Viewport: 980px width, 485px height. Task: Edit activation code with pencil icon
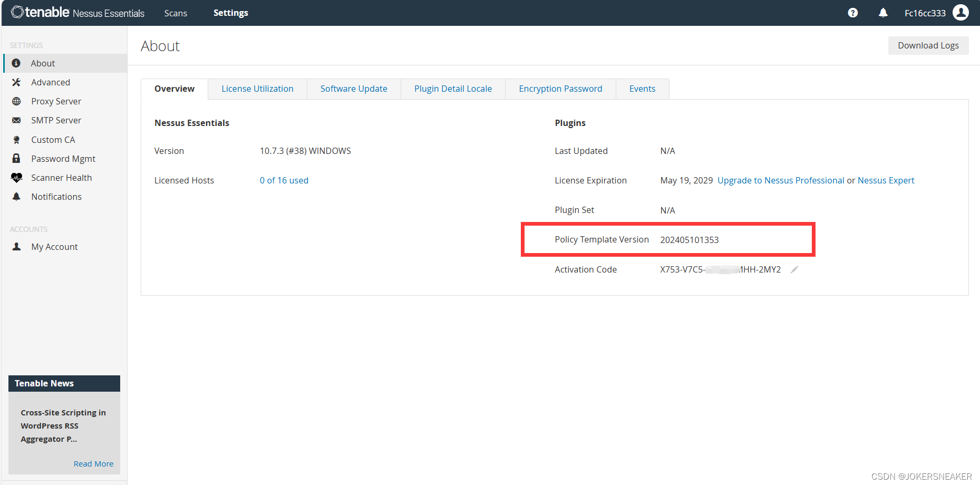(794, 269)
